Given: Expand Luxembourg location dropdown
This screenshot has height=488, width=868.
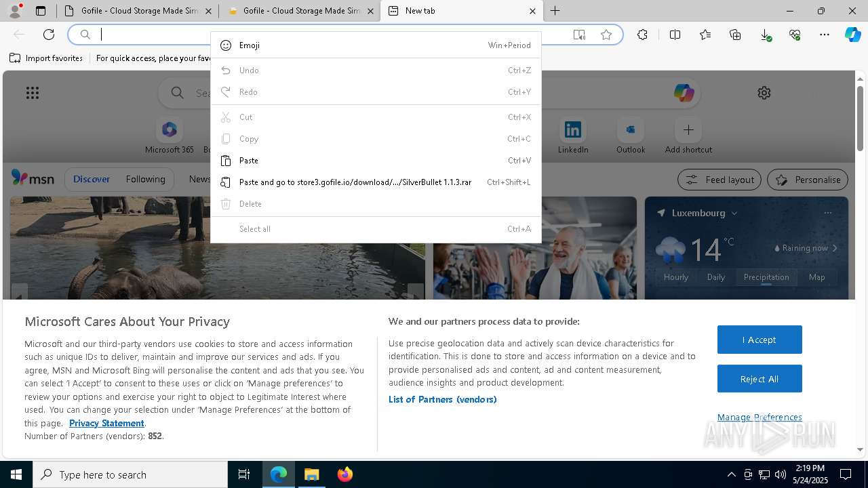Looking at the screenshot, I should tap(734, 213).
